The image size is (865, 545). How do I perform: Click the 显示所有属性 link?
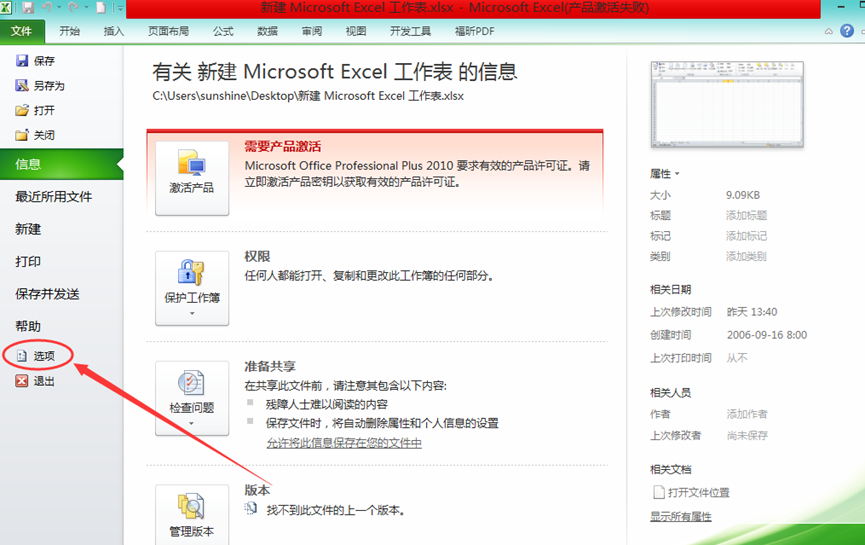pyautogui.click(x=681, y=516)
